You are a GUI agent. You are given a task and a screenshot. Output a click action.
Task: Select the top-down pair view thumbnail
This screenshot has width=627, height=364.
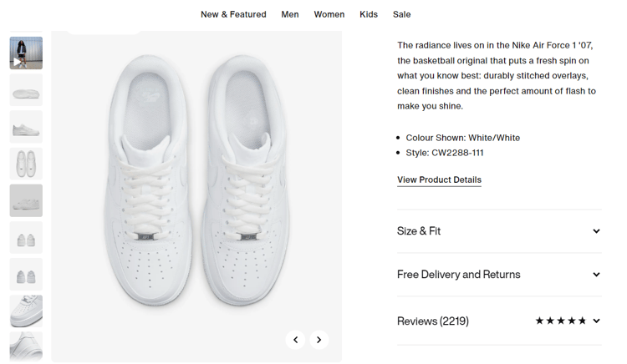pos(26,164)
